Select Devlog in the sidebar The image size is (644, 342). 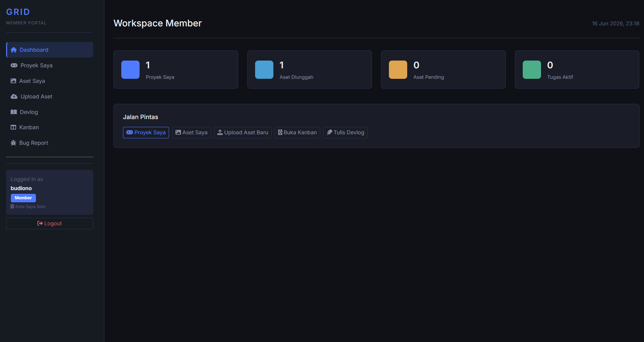tap(49, 112)
